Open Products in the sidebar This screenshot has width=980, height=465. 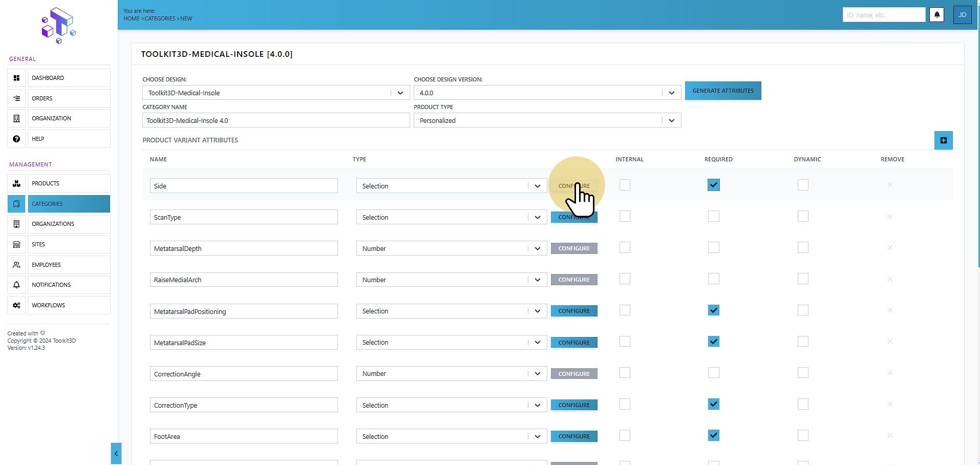coord(69,183)
